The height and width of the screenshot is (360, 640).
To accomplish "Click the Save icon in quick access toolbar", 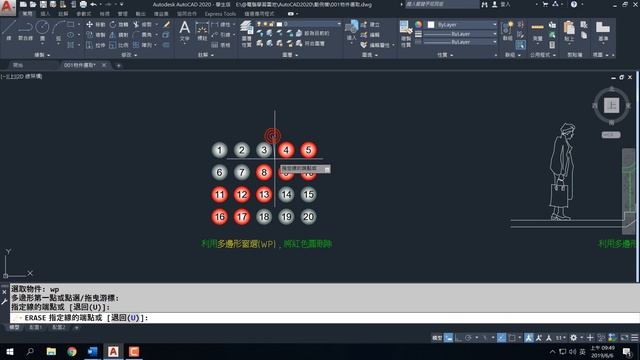I will [x=43, y=4].
